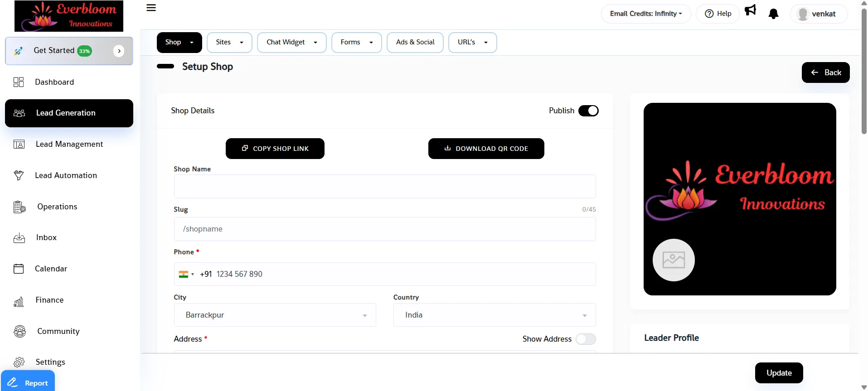Open the Email Credits dropdown
Image resolution: width=868 pixels, height=391 pixels.
645,14
